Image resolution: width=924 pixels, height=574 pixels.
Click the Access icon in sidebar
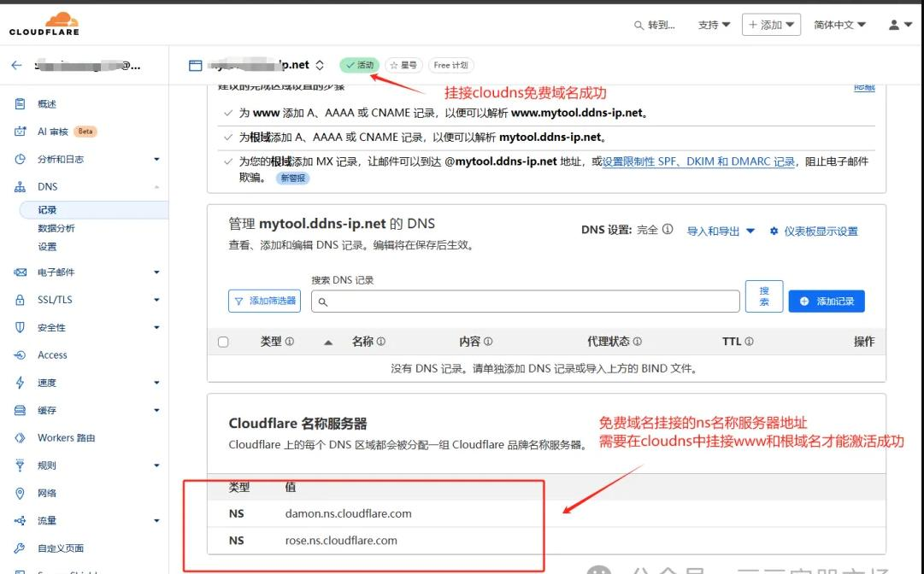20,355
